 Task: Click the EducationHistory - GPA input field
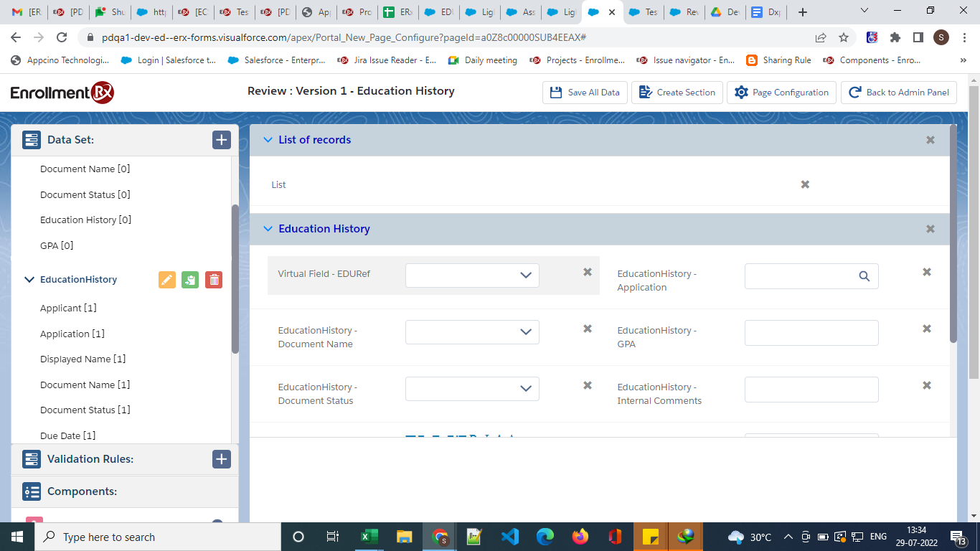811,333
